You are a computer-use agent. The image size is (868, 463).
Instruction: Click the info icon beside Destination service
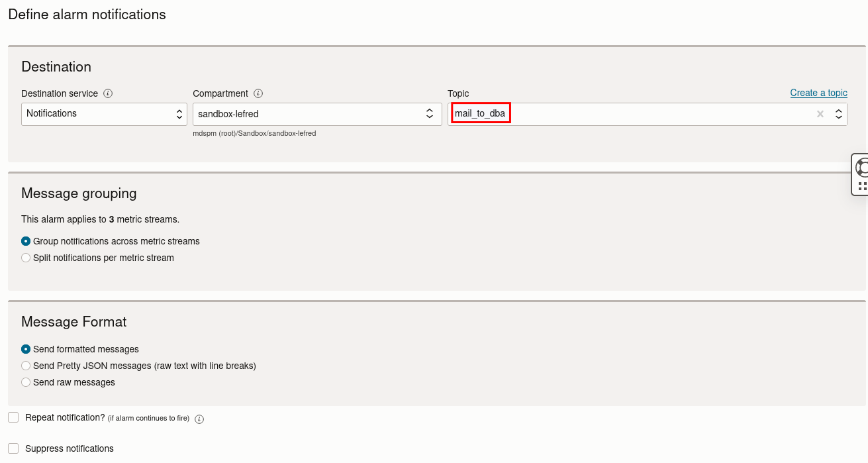(108, 93)
